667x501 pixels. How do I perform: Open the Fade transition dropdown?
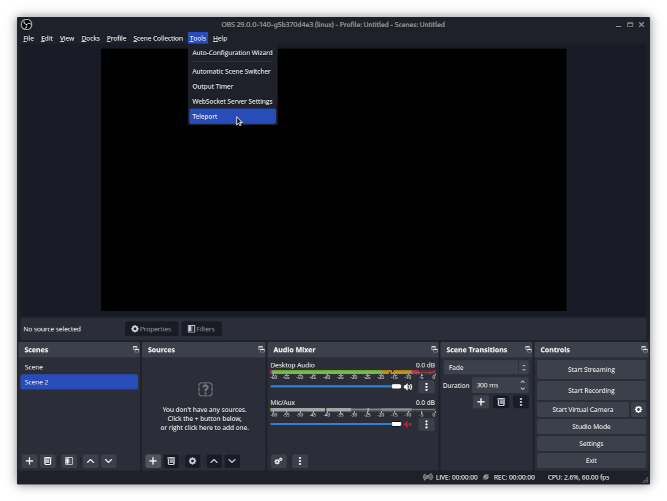tap(486, 367)
